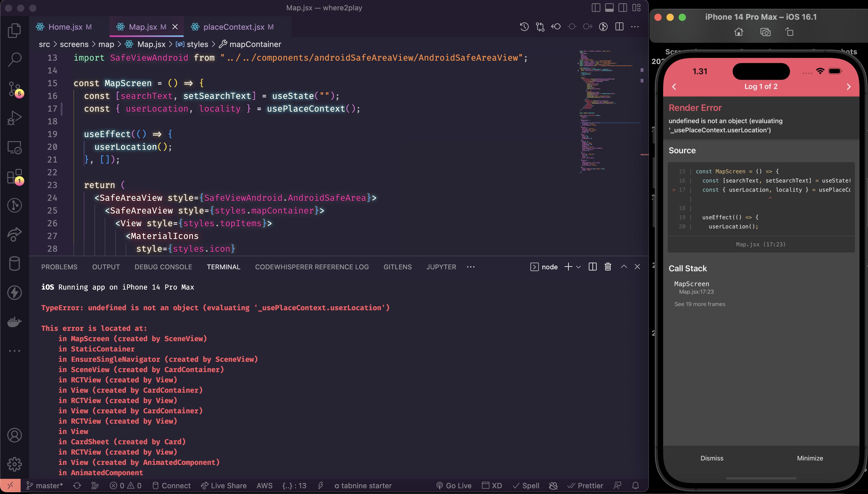Open changes compare icon in editor toolbar

540,27
